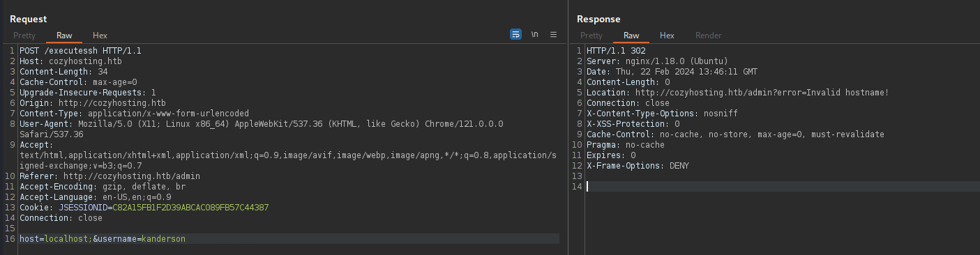Click the Request panel title
This screenshot has width=980, height=255.
[28, 19]
